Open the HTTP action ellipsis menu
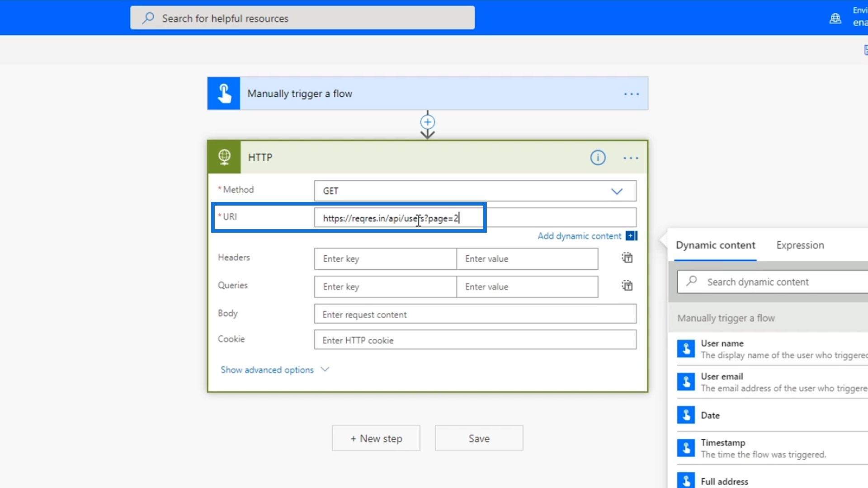 (631, 158)
